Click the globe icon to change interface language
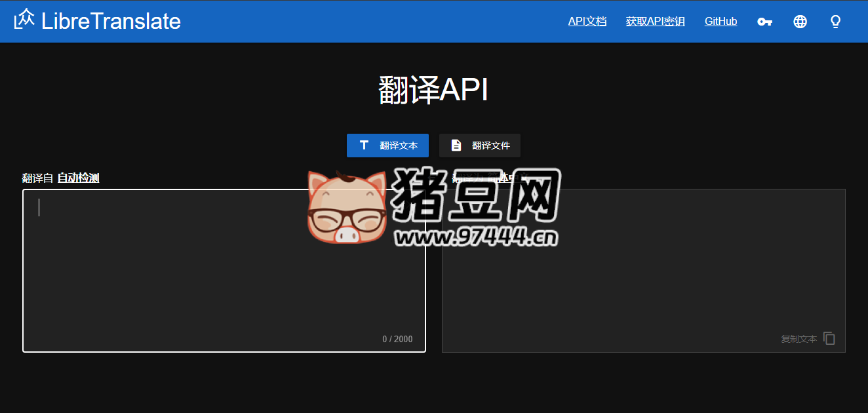Screen dimensions: 868x413 pyautogui.click(x=800, y=21)
